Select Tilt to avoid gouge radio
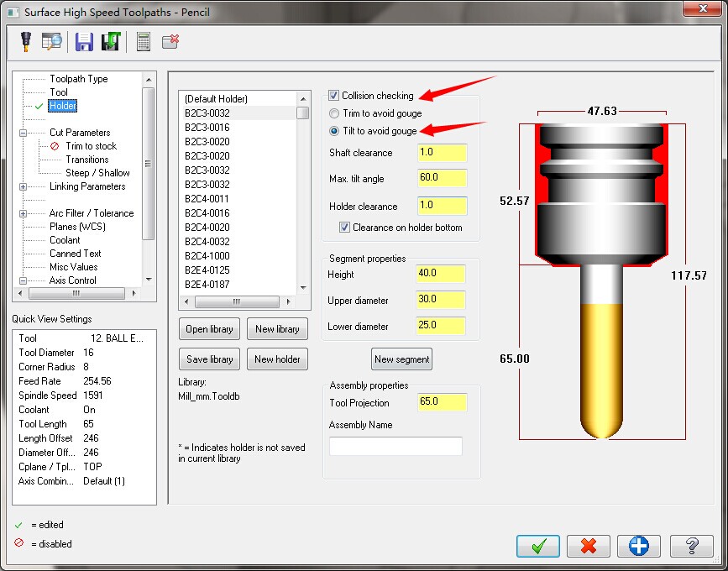Viewport: 728px width, 571px height. tap(334, 131)
